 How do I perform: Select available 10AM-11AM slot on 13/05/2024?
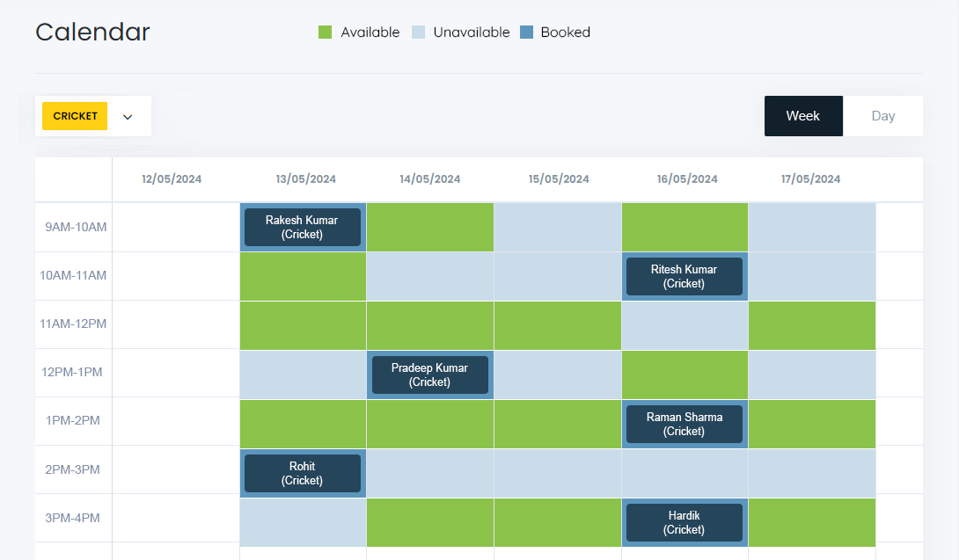pyautogui.click(x=302, y=277)
